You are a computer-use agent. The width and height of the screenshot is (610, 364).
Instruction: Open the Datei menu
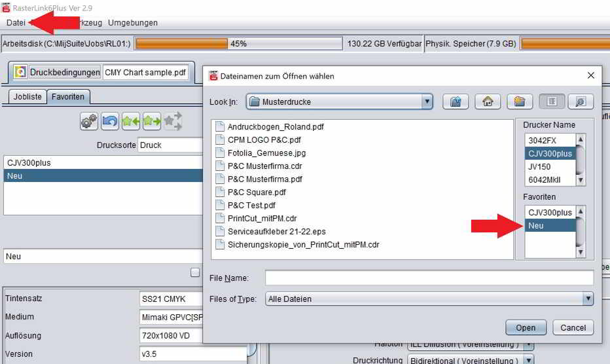coord(16,22)
